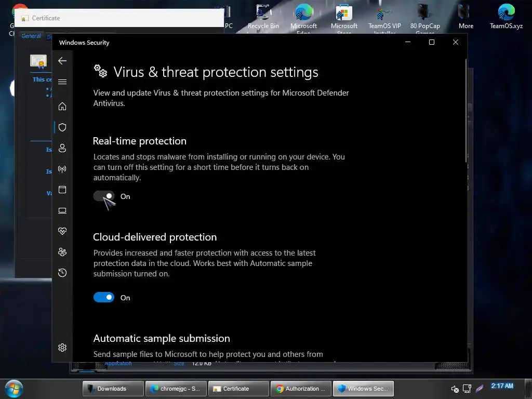Open App & browser control icon
The height and width of the screenshot is (399, 532).
coord(62,190)
